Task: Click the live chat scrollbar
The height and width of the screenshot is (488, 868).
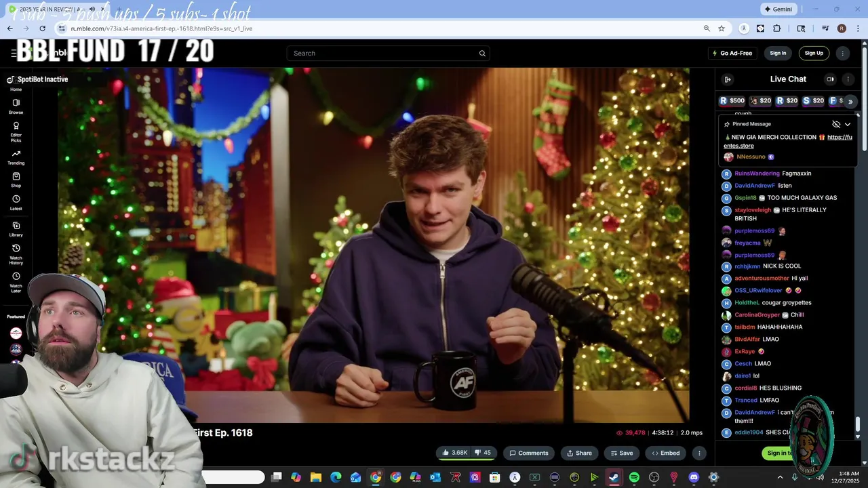Action: click(858, 424)
